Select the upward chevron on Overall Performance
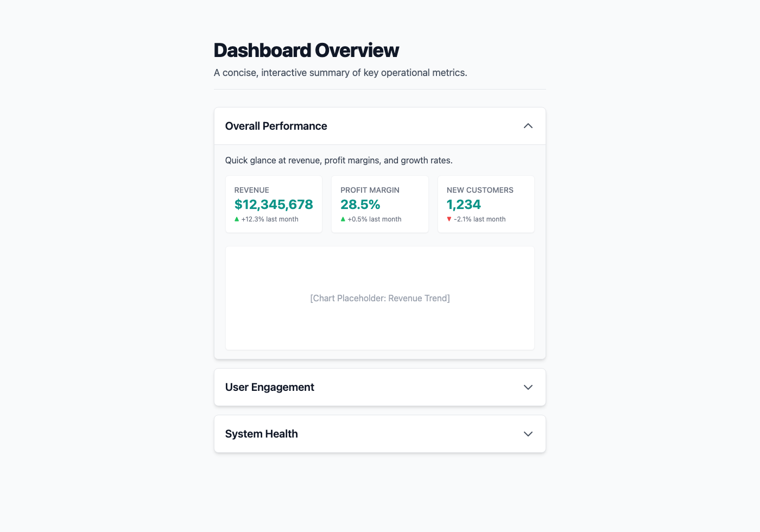The image size is (760, 532). (528, 125)
